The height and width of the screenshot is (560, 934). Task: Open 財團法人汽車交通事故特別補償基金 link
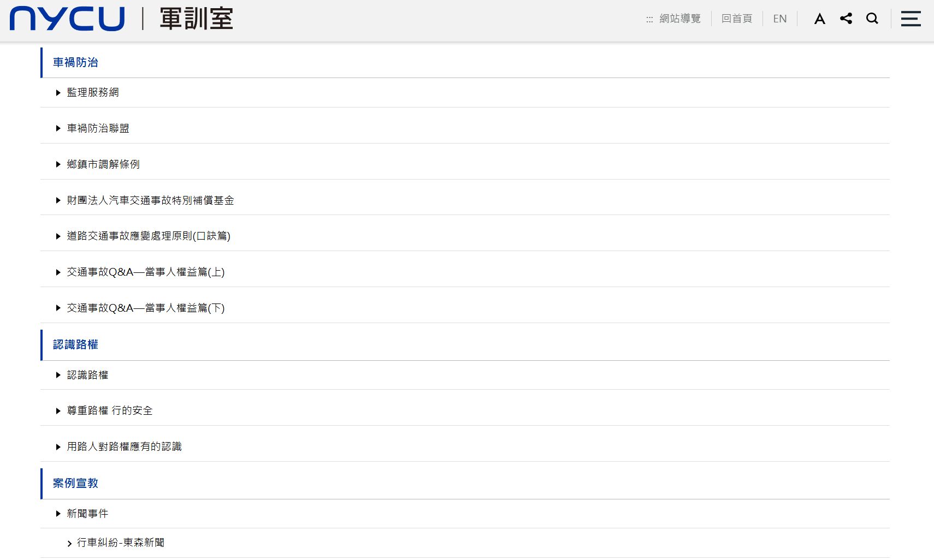tap(150, 200)
